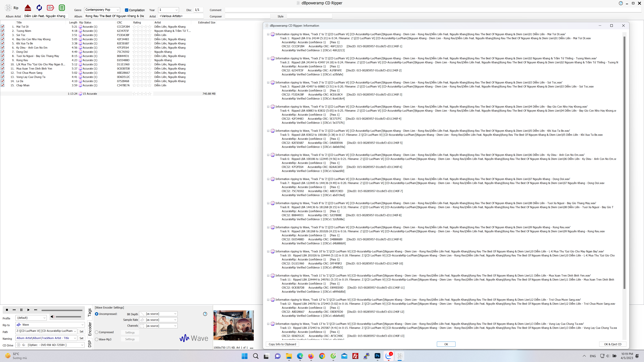
Task: Open the Rip to Wave dropdown
Action: click(50, 325)
